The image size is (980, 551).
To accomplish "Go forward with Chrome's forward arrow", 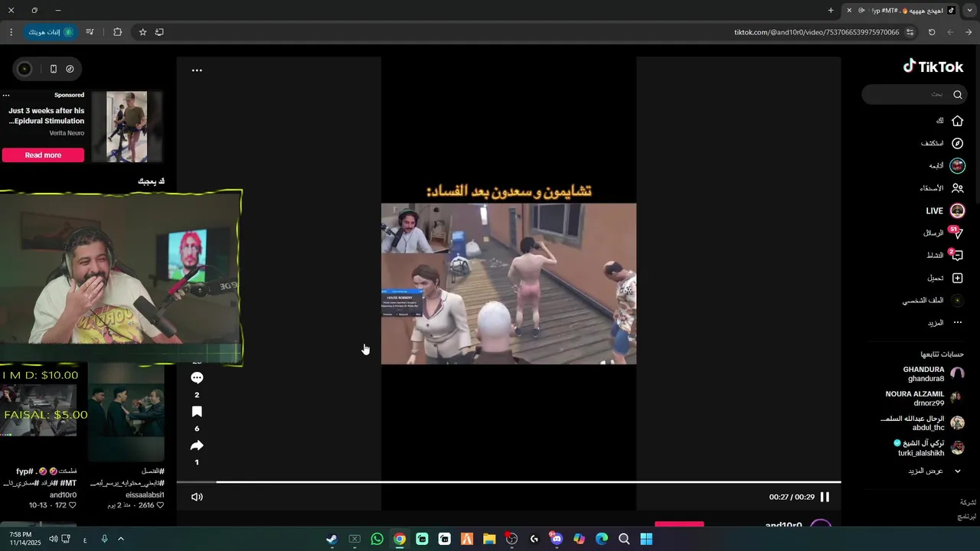I will pos(950,32).
